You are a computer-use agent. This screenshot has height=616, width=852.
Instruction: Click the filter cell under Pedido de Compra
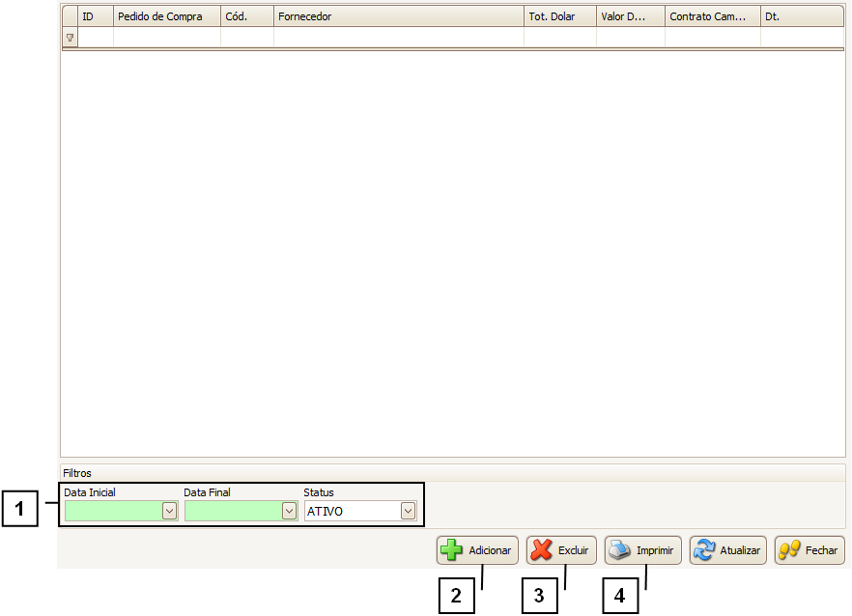pos(167,38)
